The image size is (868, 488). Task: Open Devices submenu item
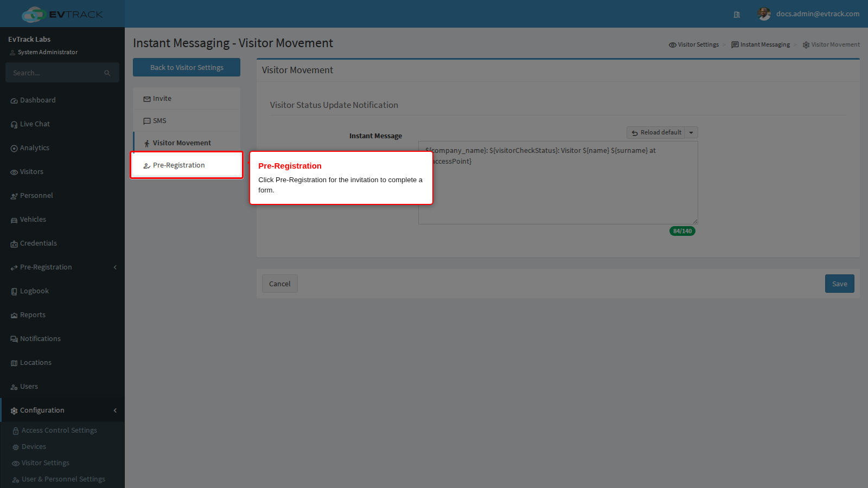[x=62, y=447]
